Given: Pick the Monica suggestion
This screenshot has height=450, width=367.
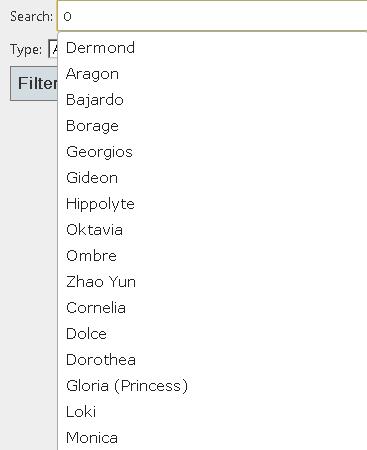Looking at the screenshot, I should pos(212,438).
